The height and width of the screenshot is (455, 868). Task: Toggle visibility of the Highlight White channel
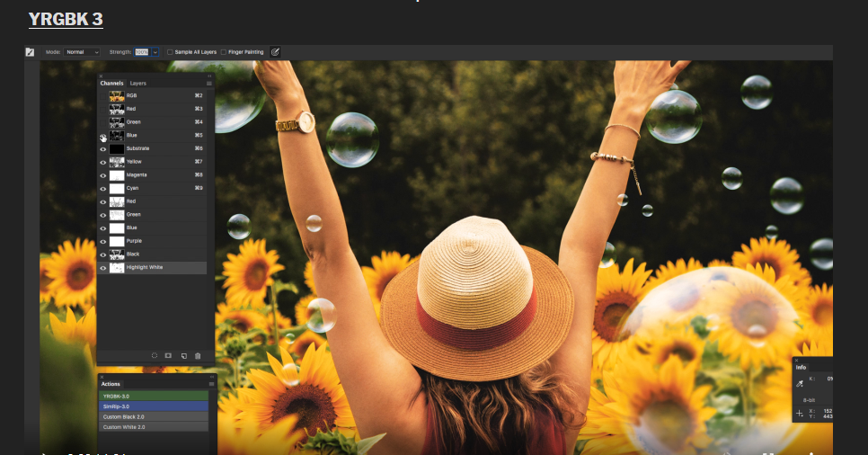pyautogui.click(x=103, y=268)
